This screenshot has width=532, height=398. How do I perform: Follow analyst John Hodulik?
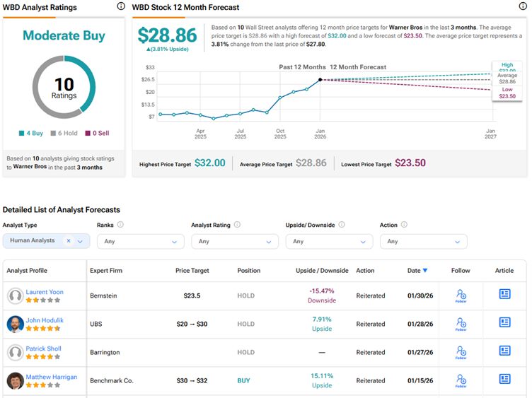coord(461,324)
